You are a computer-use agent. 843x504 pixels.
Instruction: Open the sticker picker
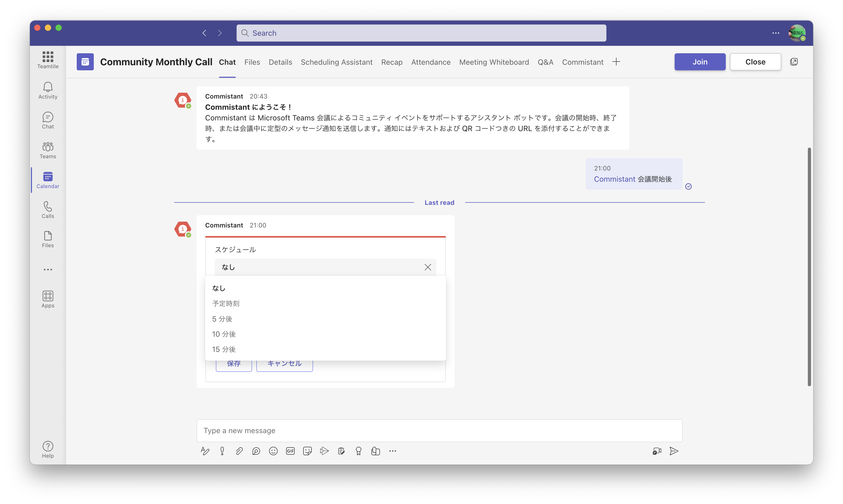point(307,451)
